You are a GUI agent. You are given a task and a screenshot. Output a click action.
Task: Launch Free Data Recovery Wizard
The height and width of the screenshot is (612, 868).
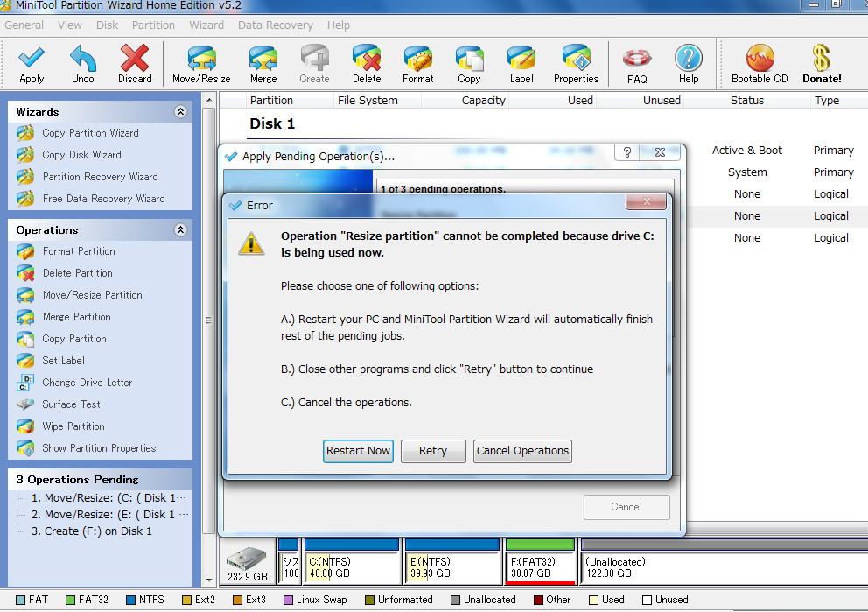[x=103, y=198]
